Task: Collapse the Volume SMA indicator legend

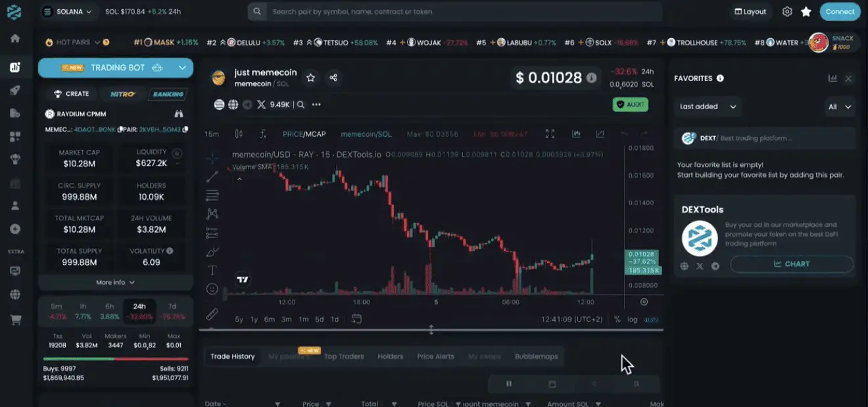Action: point(239,178)
